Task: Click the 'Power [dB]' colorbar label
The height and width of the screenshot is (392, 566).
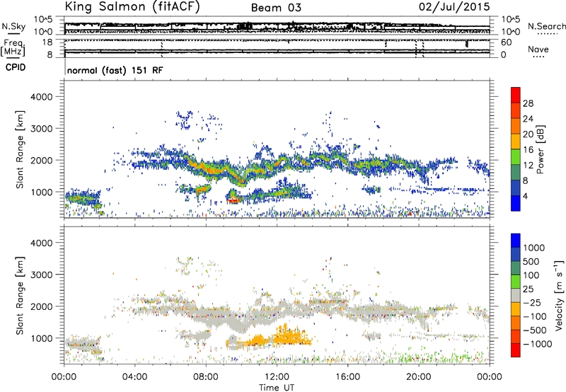Action: click(x=540, y=149)
